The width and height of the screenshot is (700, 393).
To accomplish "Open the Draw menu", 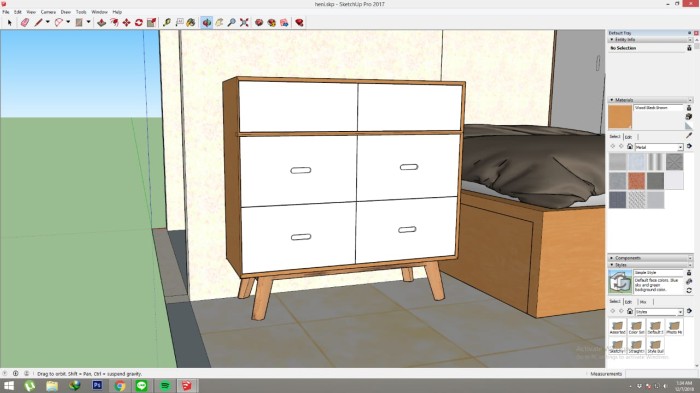I will 66,12.
